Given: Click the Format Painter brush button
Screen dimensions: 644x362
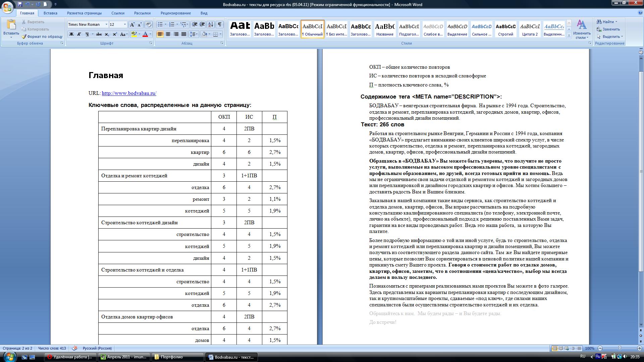Looking at the screenshot, I should point(42,37).
